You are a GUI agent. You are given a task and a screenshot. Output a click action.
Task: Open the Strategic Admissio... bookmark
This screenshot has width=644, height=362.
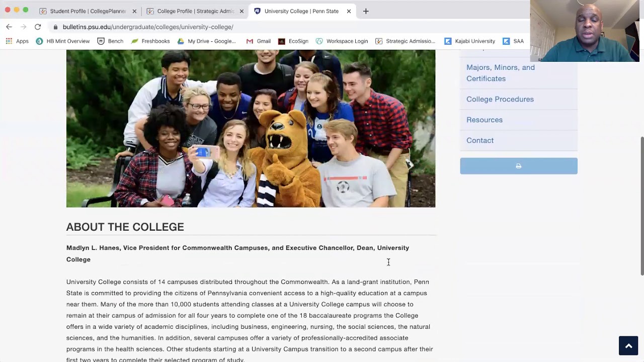[x=406, y=41]
